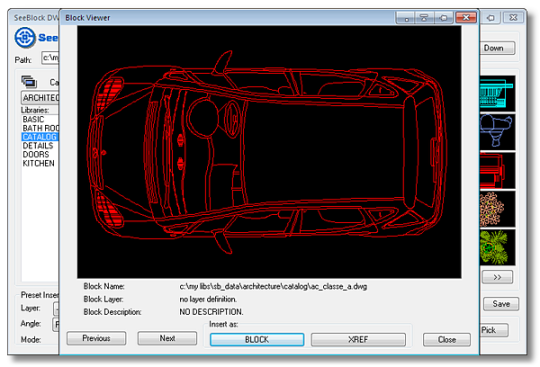Select BATH ROOM library
540x367 pixels.
[41, 128]
